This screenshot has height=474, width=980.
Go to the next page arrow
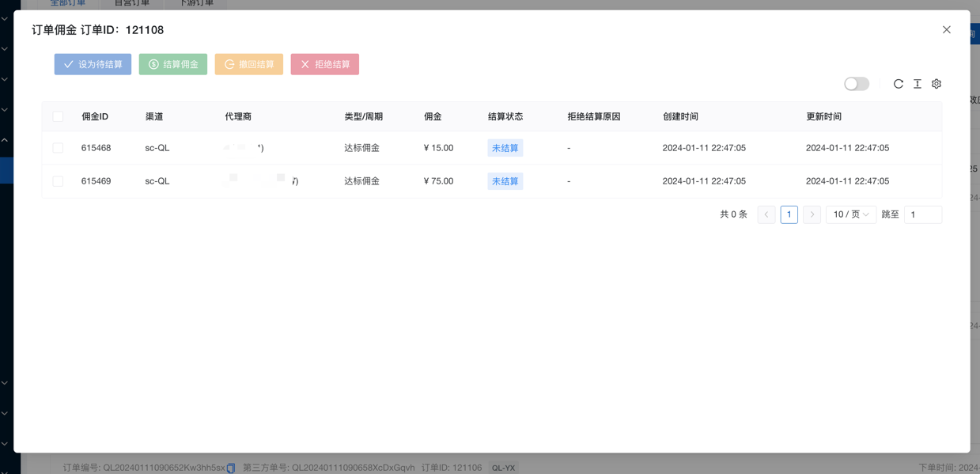(812, 214)
